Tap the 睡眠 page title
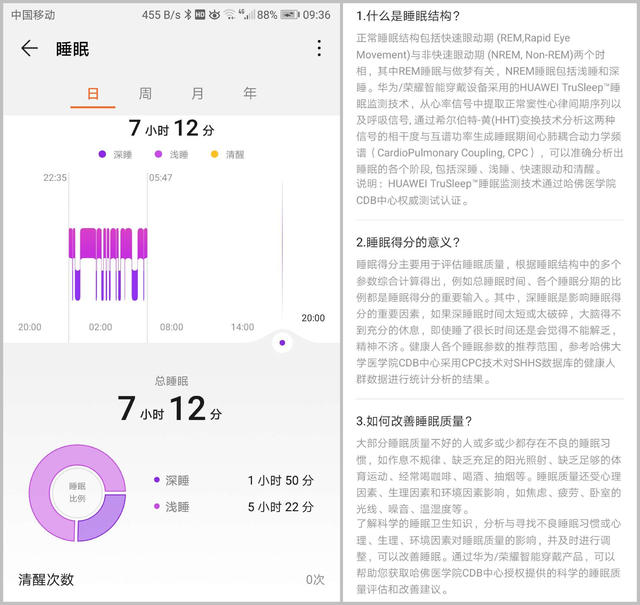Screen dimensions: 640x605 pos(72,49)
